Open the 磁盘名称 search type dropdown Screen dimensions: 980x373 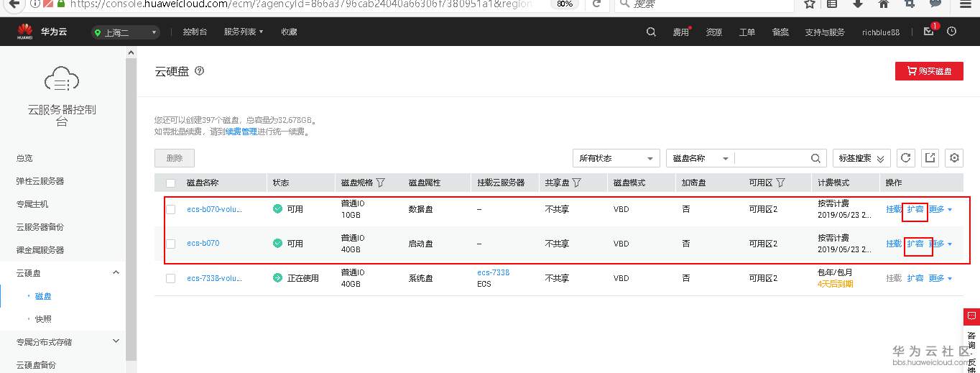pos(701,158)
